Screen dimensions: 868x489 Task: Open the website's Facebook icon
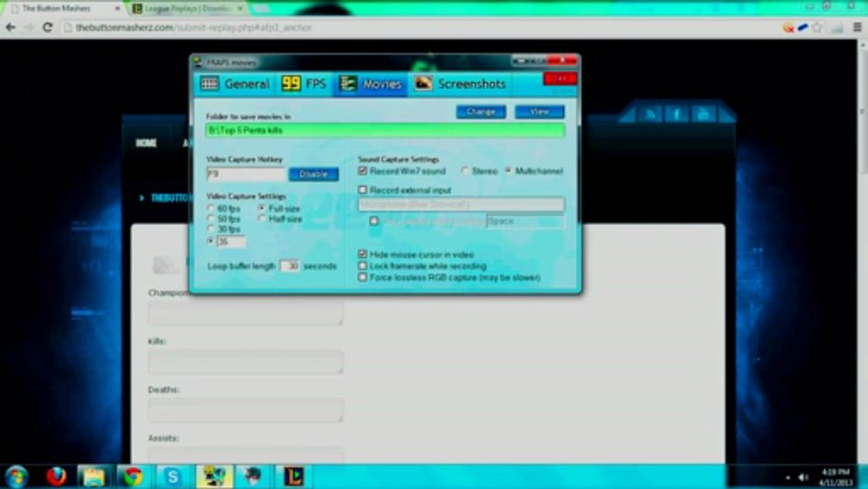(x=676, y=113)
